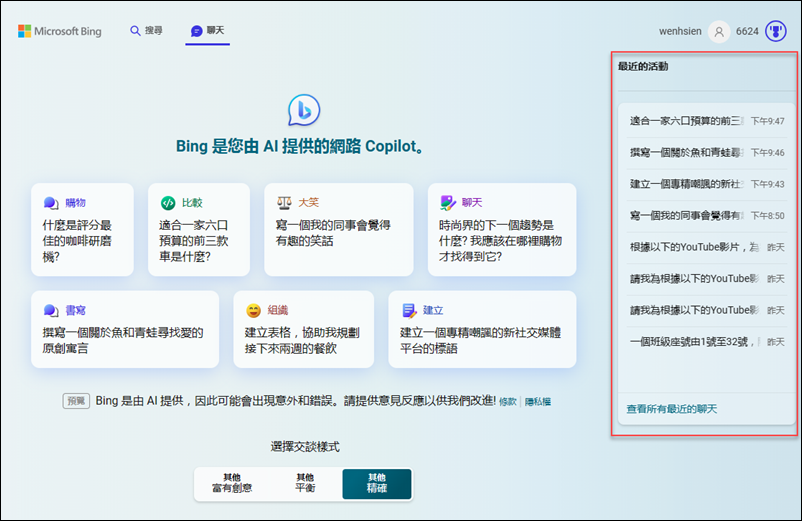
Task: Click the 預覽 preview badge
Action: 76,401
